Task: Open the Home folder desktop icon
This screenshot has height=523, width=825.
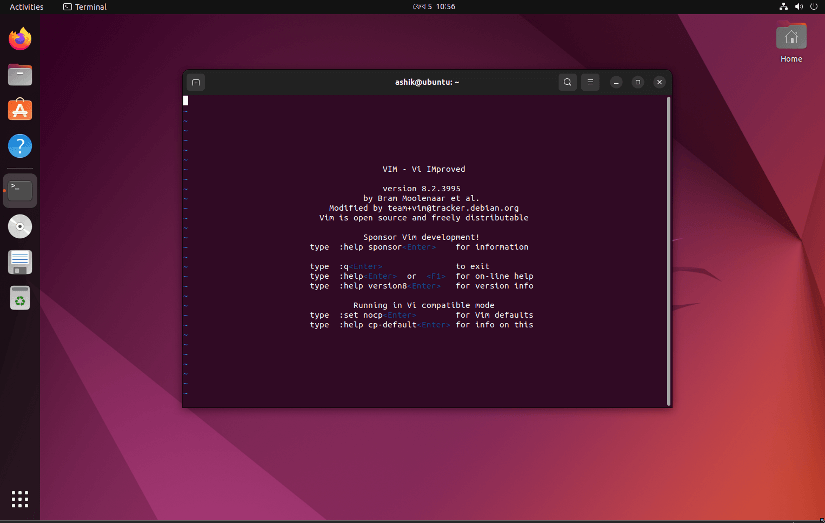Action: pyautogui.click(x=791, y=43)
